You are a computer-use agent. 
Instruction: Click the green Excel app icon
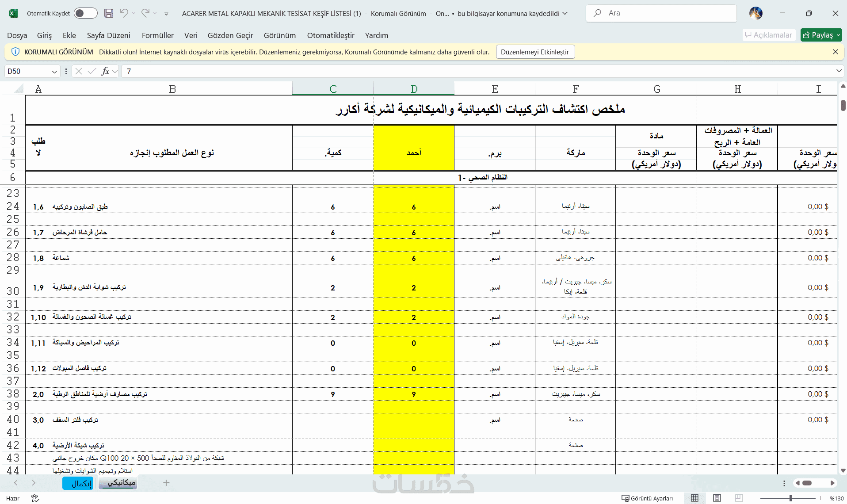(13, 13)
